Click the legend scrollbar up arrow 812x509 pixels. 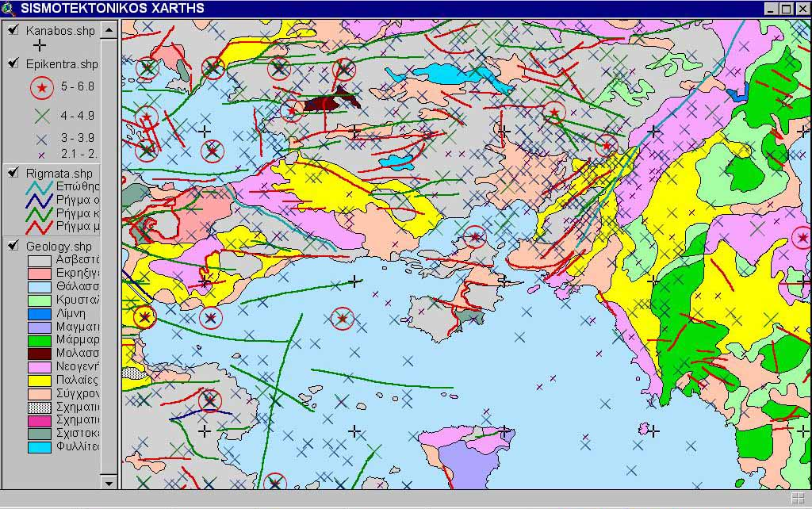(109, 30)
